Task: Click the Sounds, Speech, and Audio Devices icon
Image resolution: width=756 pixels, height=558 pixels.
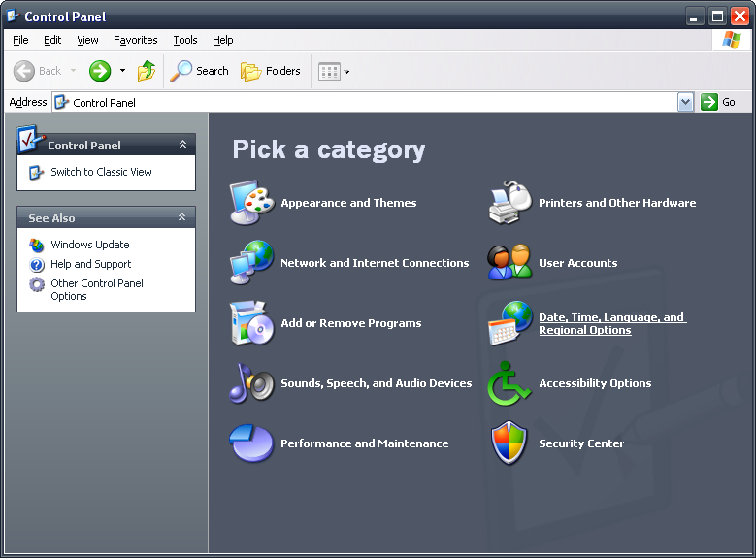Action: point(251,383)
